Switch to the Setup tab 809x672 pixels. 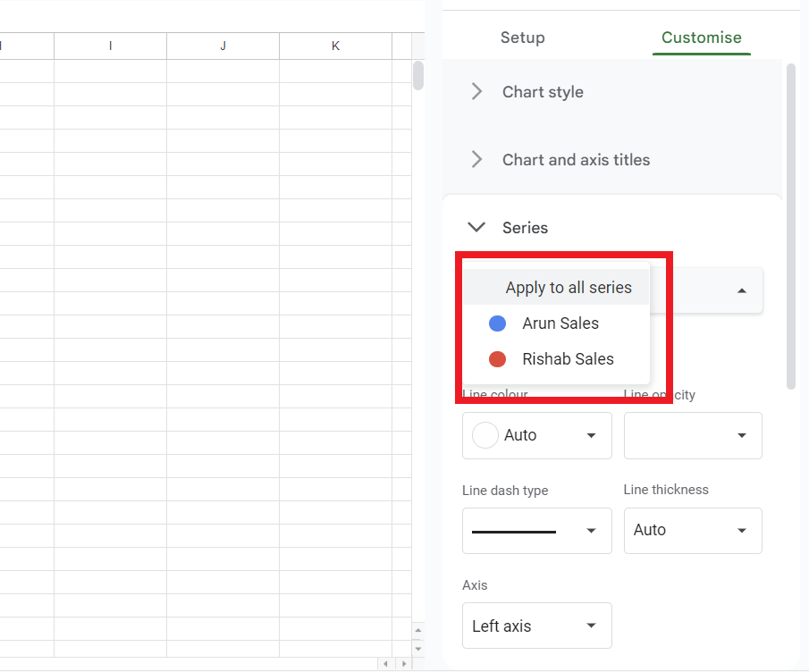tap(522, 38)
